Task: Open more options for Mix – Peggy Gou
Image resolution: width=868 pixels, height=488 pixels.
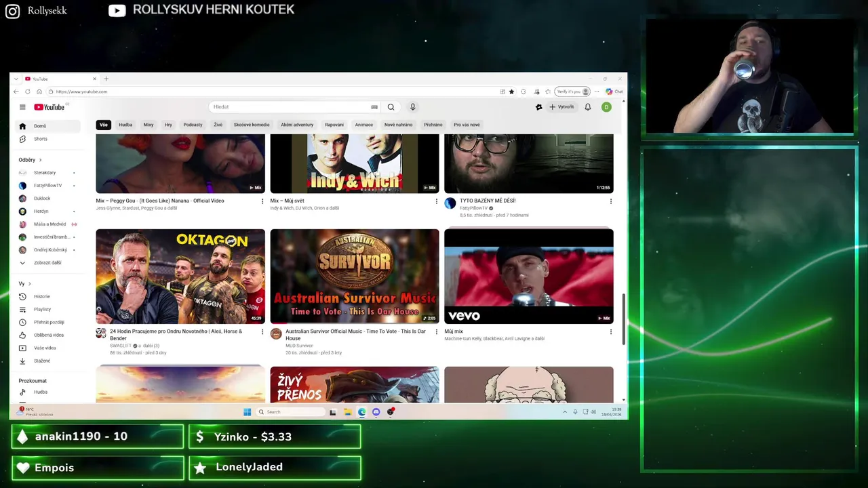Action: (262, 201)
